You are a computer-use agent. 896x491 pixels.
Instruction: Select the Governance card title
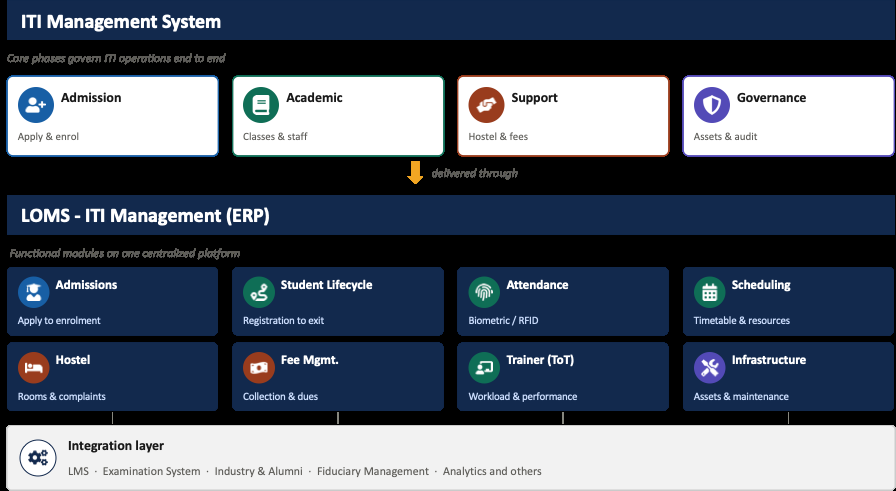(x=771, y=98)
